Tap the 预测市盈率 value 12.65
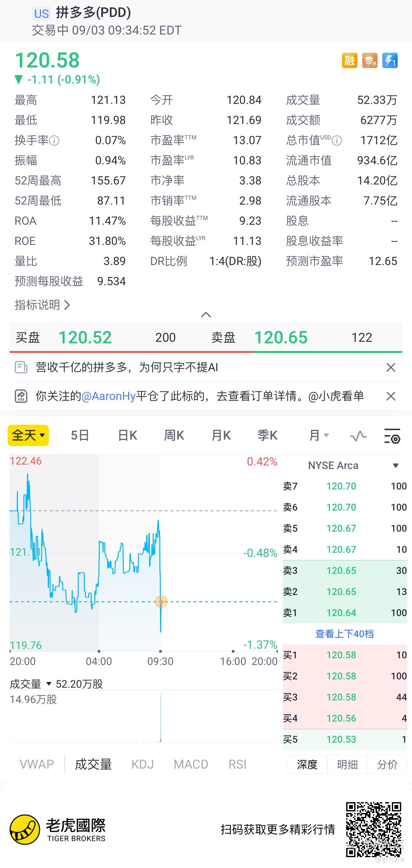Viewport: 412px width, 868px height. click(383, 261)
